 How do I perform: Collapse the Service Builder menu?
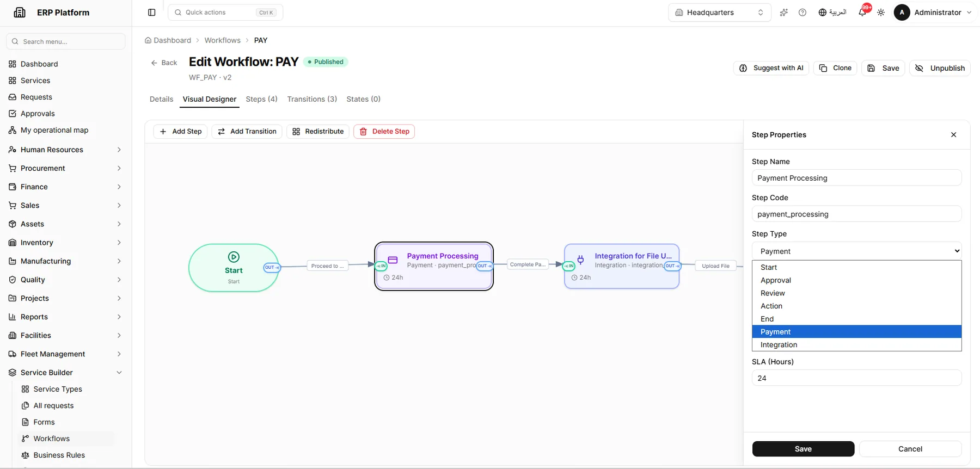point(65,373)
